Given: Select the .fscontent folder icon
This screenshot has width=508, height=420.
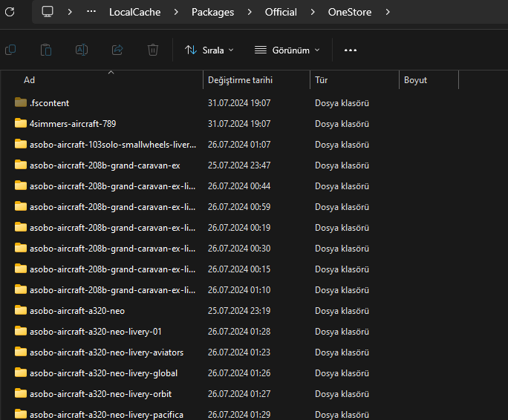Looking at the screenshot, I should [x=21, y=102].
